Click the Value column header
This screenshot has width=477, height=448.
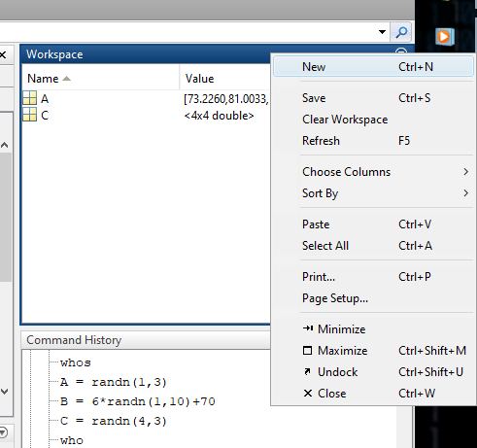tap(225, 79)
